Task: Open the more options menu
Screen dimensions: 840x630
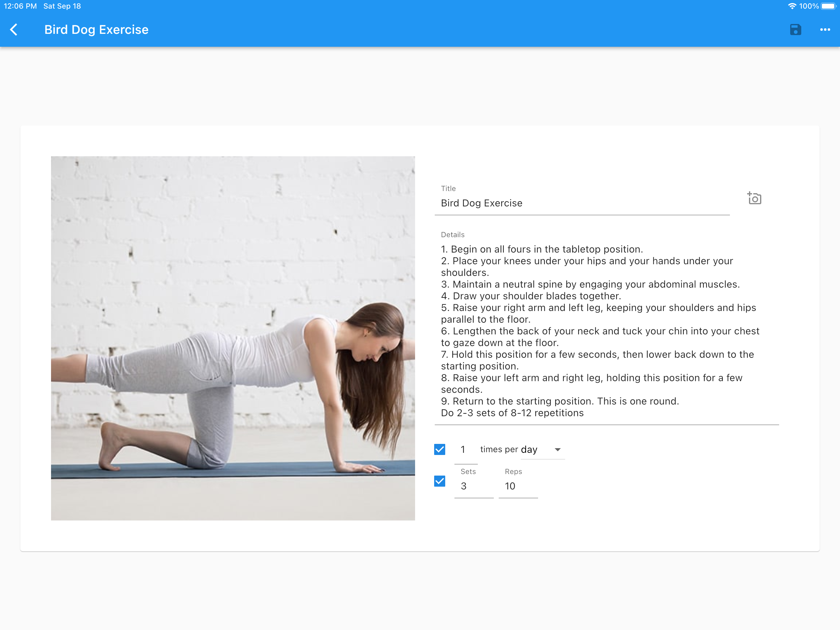Action: point(825,29)
